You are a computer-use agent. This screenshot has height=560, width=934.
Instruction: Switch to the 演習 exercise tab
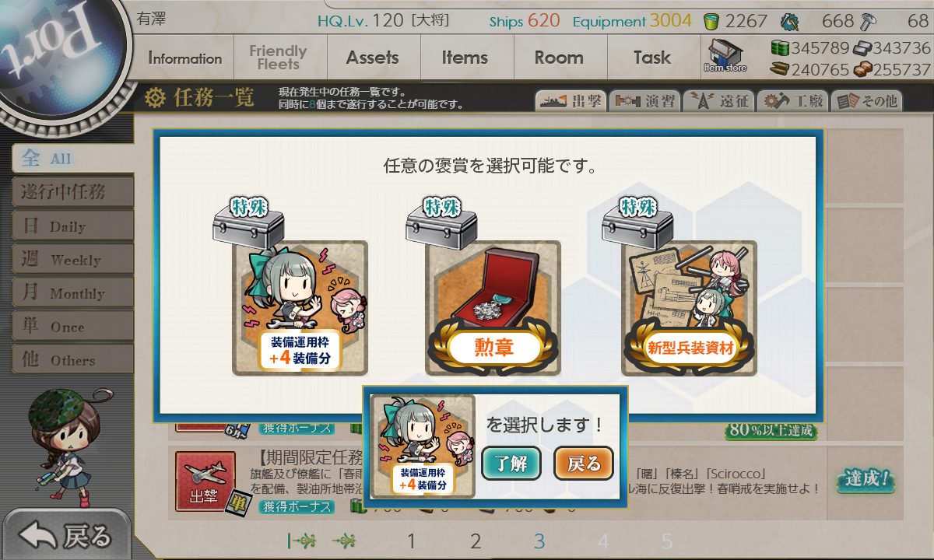[644, 101]
